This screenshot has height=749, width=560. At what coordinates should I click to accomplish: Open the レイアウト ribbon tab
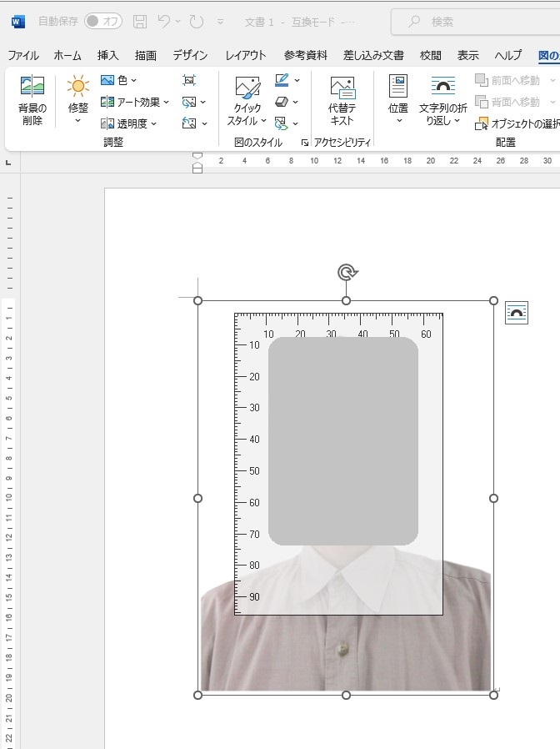point(246,55)
